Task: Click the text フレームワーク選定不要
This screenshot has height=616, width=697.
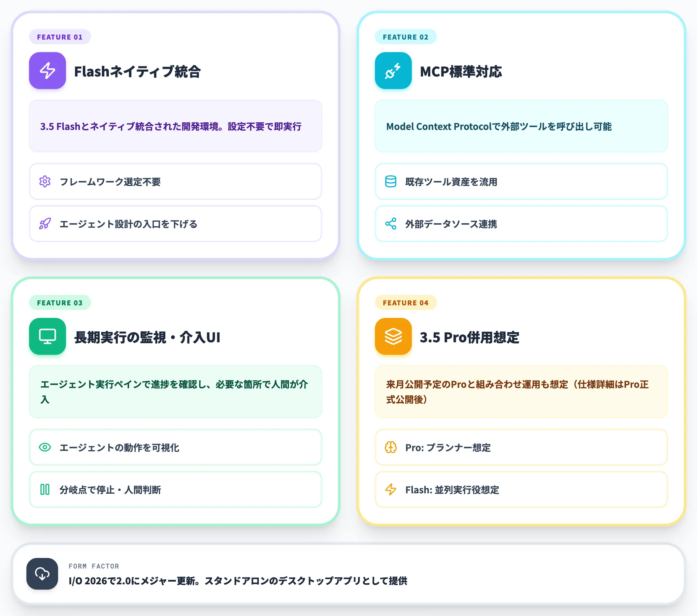Action: [110, 182]
